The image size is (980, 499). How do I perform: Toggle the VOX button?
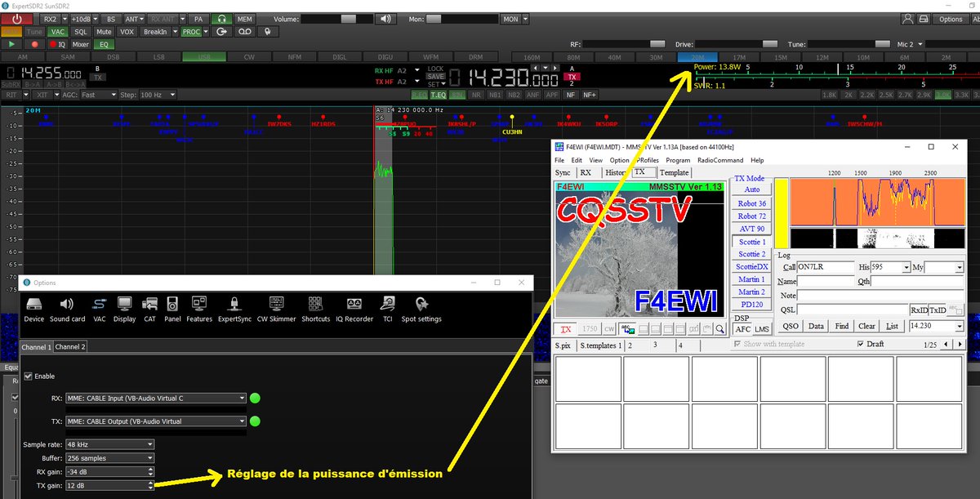127,31
